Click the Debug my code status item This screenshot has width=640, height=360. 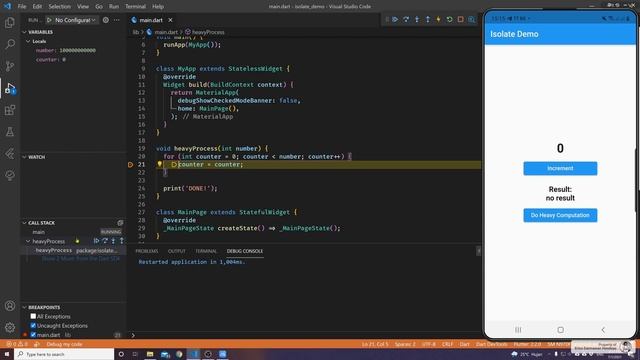pyautogui.click(x=64, y=344)
